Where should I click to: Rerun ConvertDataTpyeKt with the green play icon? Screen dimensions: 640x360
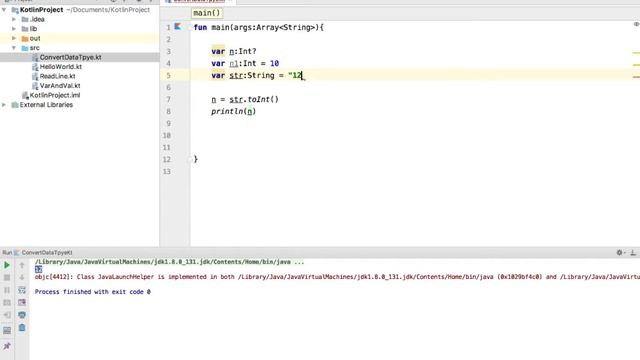7,265
